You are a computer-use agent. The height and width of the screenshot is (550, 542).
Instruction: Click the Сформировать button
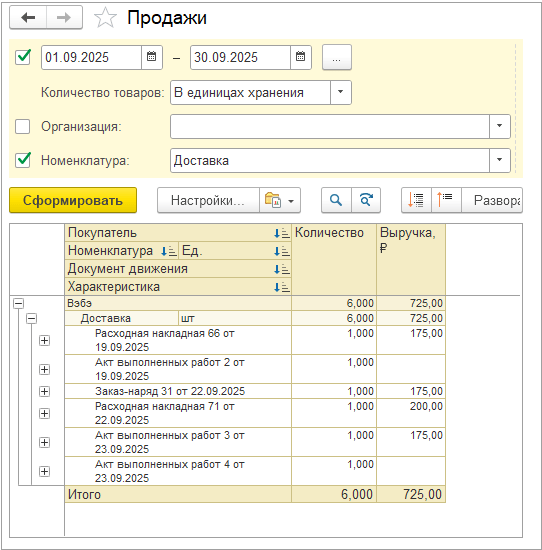[x=73, y=200]
